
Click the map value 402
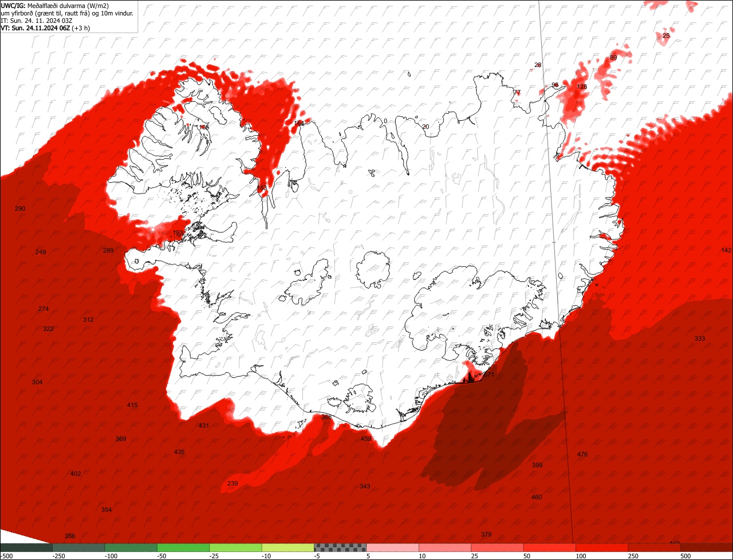[76, 474]
